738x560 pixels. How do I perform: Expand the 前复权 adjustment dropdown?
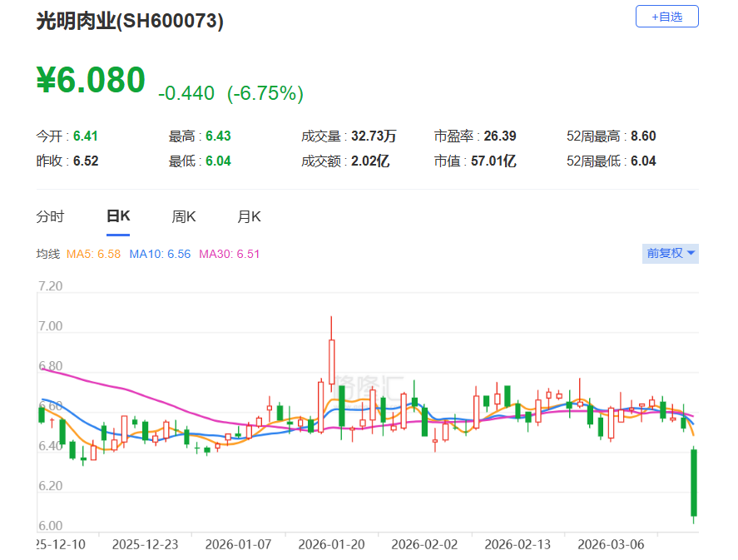[671, 254]
